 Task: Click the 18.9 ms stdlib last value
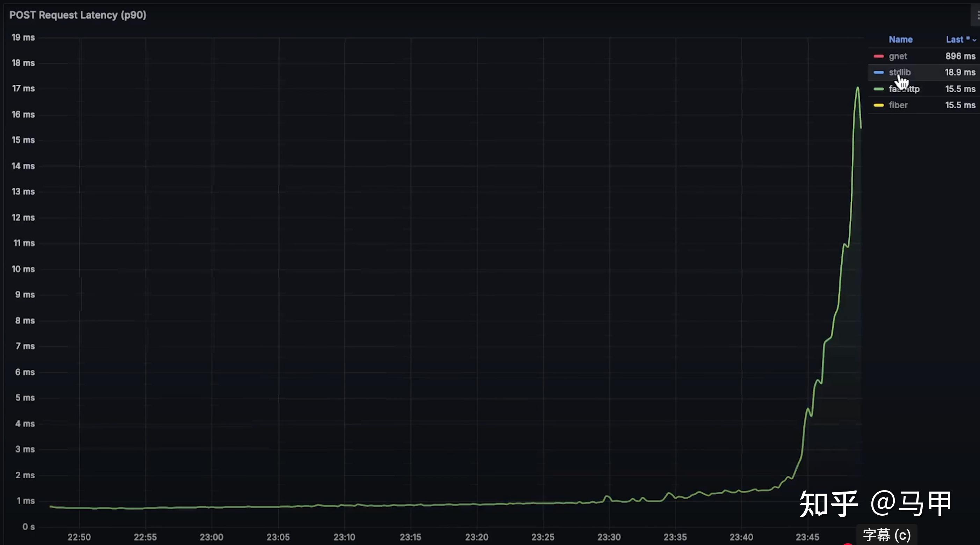(x=960, y=72)
